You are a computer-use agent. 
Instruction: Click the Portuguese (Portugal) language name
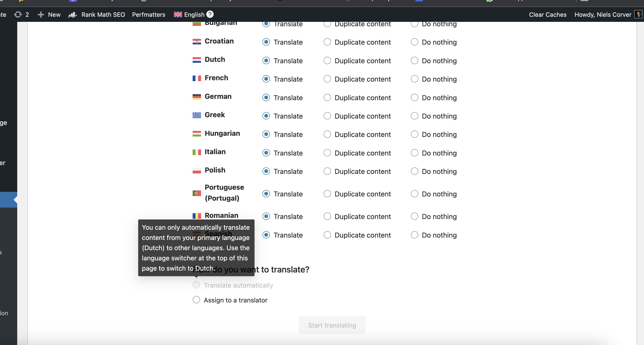click(x=224, y=193)
